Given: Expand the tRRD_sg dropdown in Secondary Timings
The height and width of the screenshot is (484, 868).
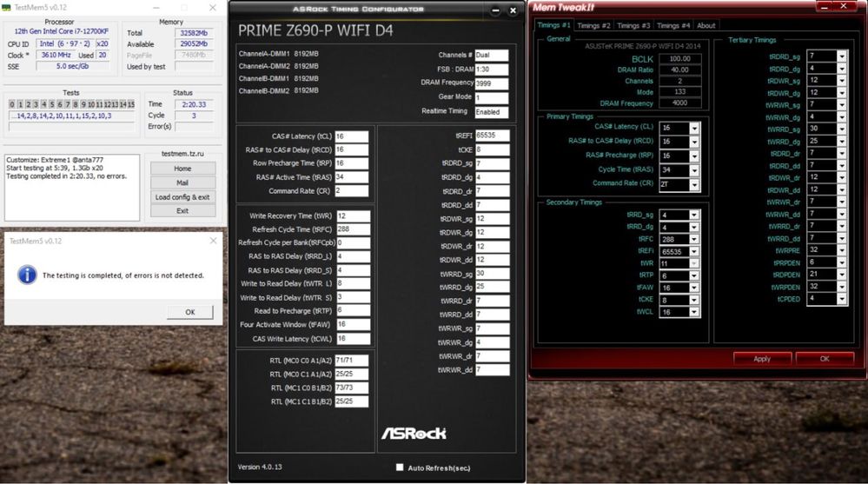Looking at the screenshot, I should (693, 215).
